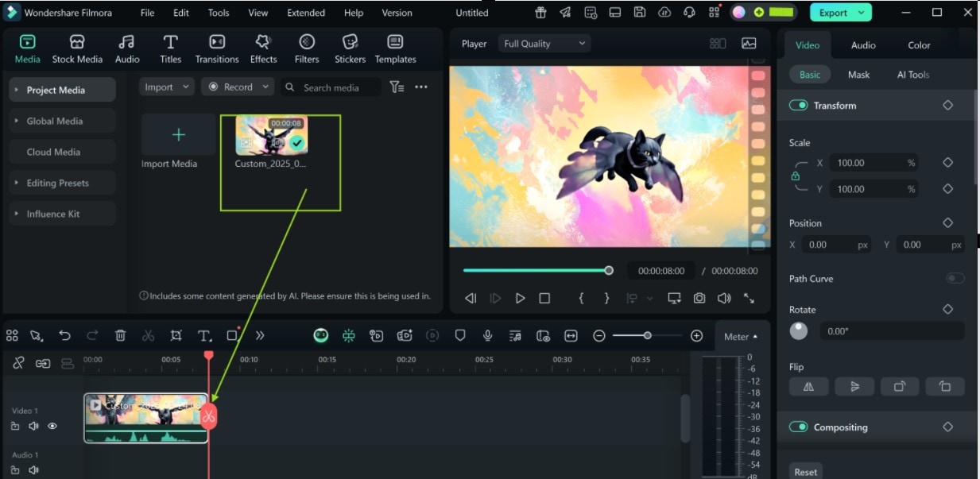
Task: Expand Influence Kit folder
Action: point(61,214)
